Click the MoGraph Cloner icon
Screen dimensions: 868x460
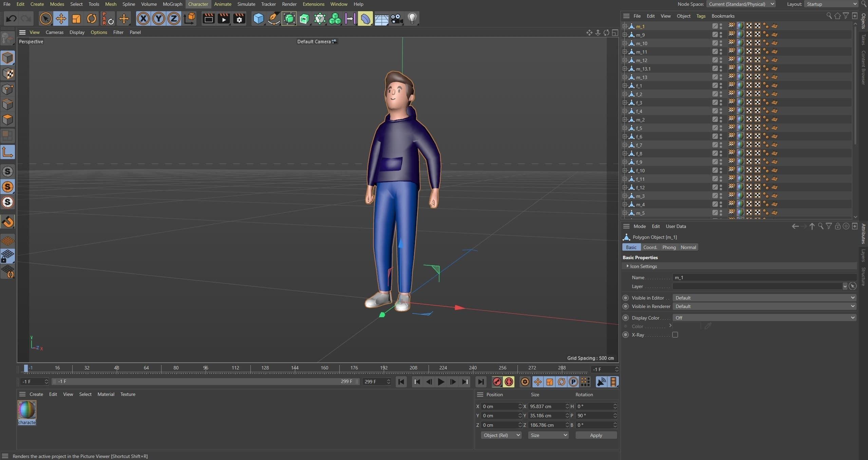click(x=335, y=19)
